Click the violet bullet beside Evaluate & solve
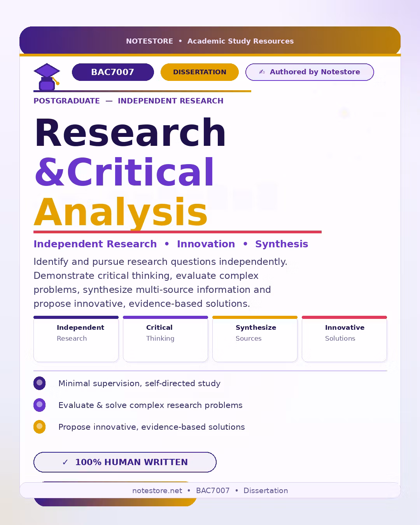Image resolution: width=420 pixels, height=525 pixels. [39, 405]
